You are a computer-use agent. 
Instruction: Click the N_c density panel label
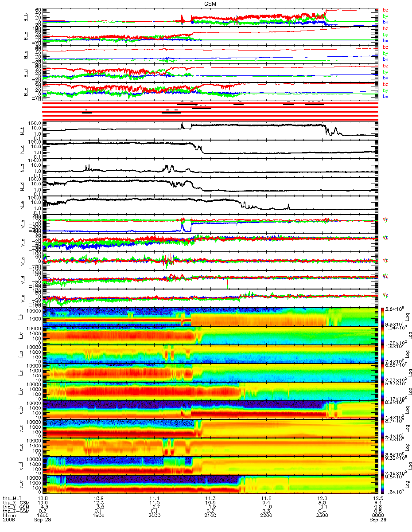22,149
